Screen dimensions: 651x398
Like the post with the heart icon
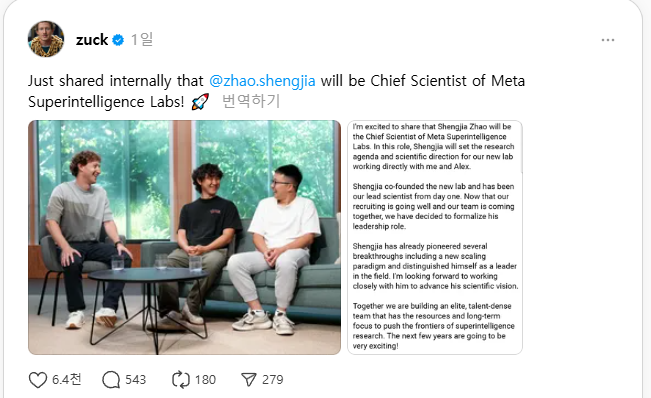[x=38, y=380]
